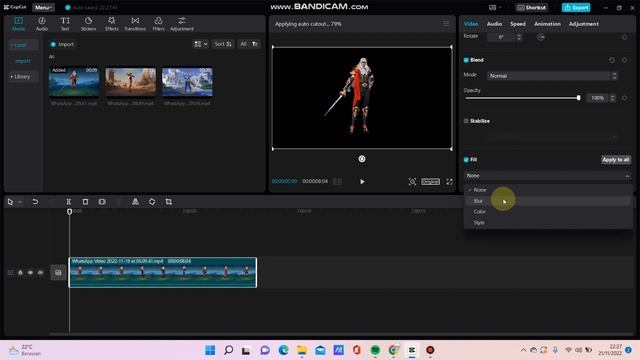The height and width of the screenshot is (360, 640).
Task: Open the media view layout dropdown
Action: [200, 44]
